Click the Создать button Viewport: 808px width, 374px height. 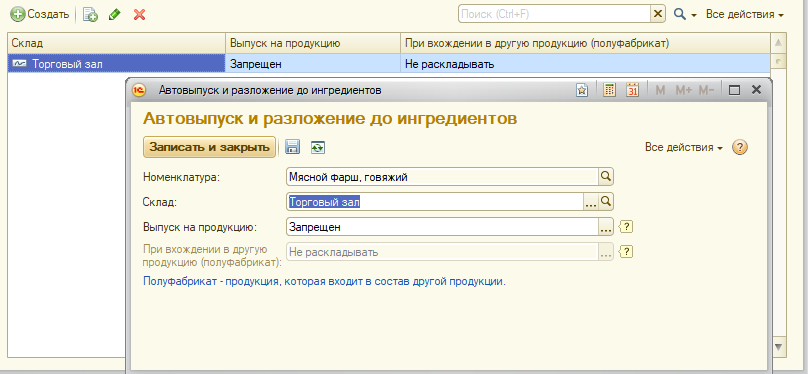tap(40, 14)
